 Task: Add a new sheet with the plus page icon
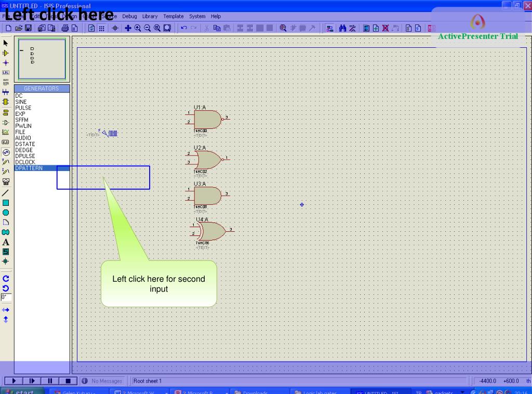pos(376,28)
